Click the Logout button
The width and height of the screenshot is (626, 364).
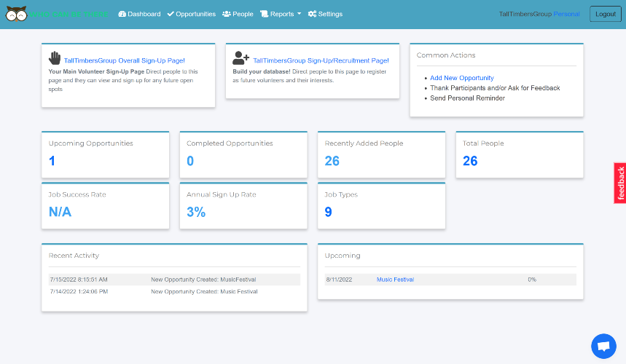tap(606, 14)
